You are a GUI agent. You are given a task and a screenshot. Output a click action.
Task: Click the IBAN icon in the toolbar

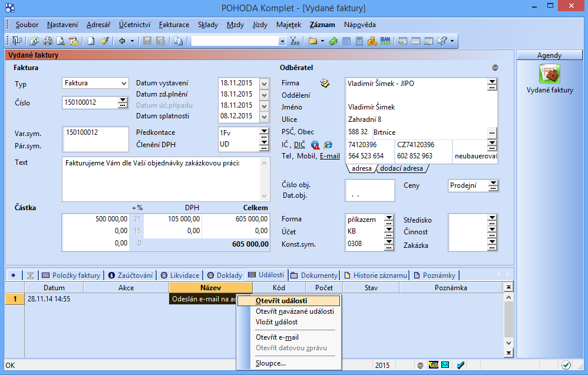click(x=385, y=41)
